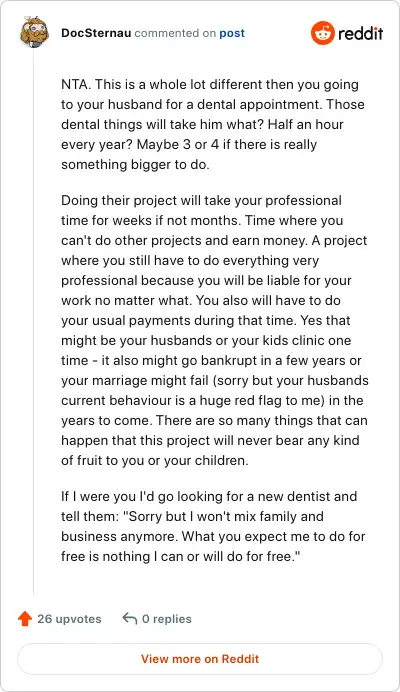The image size is (400, 692).
Task: Open the blue "post" link
Action: [x=232, y=33]
